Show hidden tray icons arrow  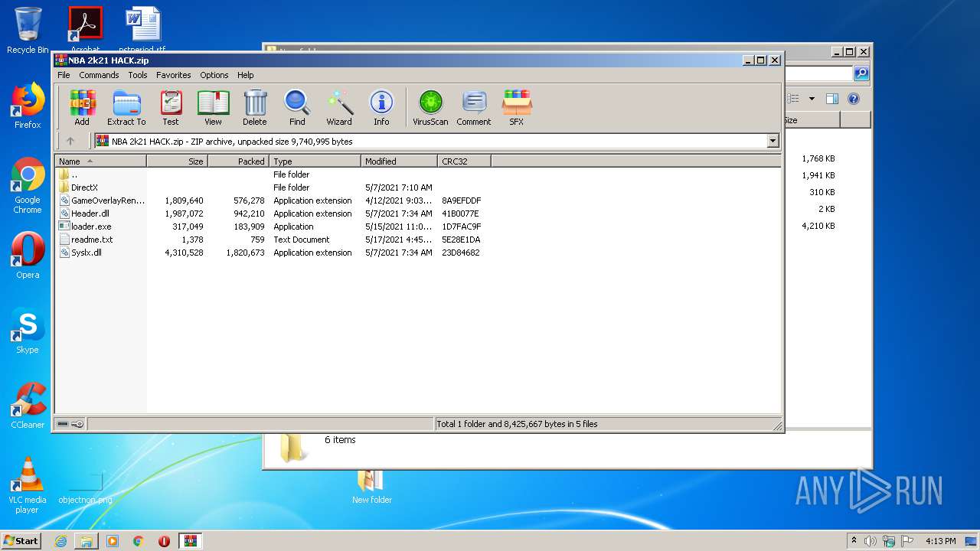coord(854,540)
